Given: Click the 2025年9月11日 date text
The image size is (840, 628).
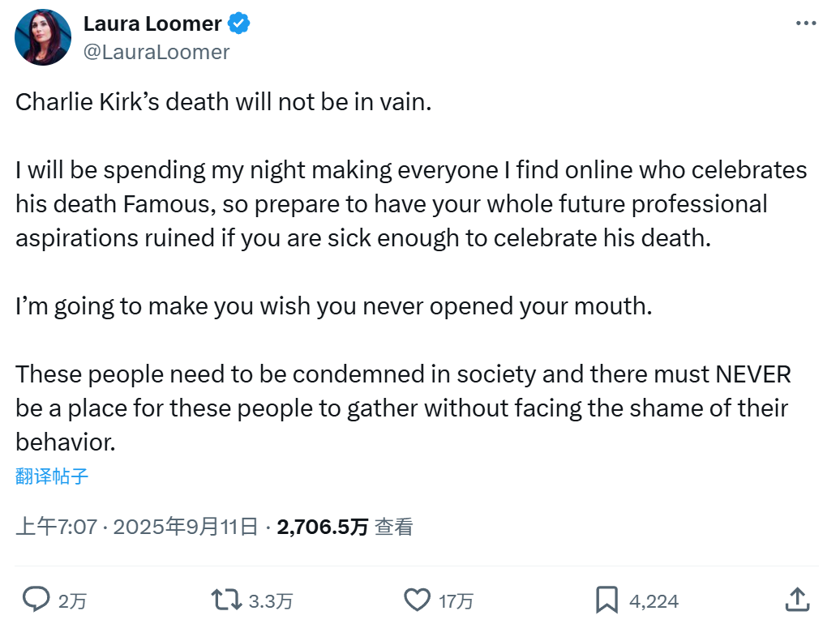Looking at the screenshot, I should (x=186, y=528).
